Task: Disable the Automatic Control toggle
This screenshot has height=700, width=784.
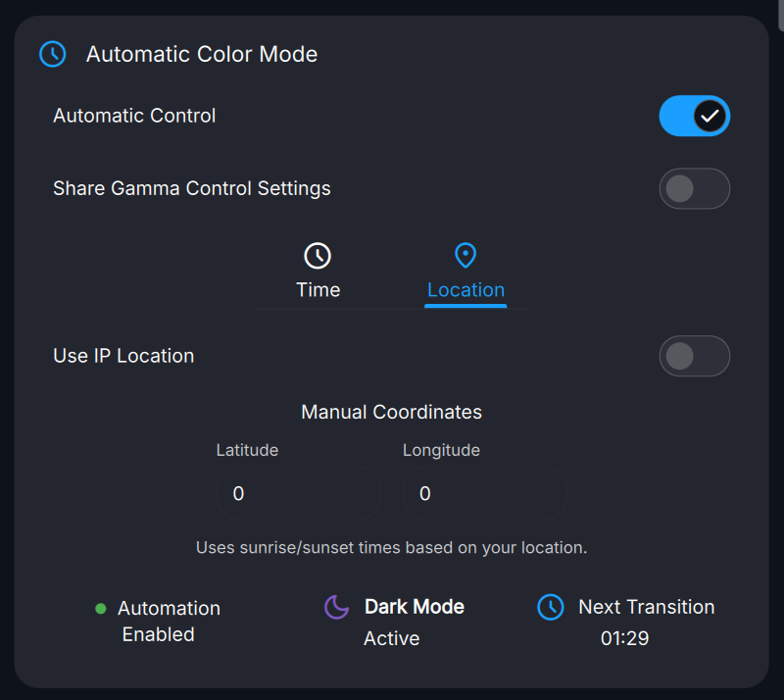Action: tap(695, 116)
